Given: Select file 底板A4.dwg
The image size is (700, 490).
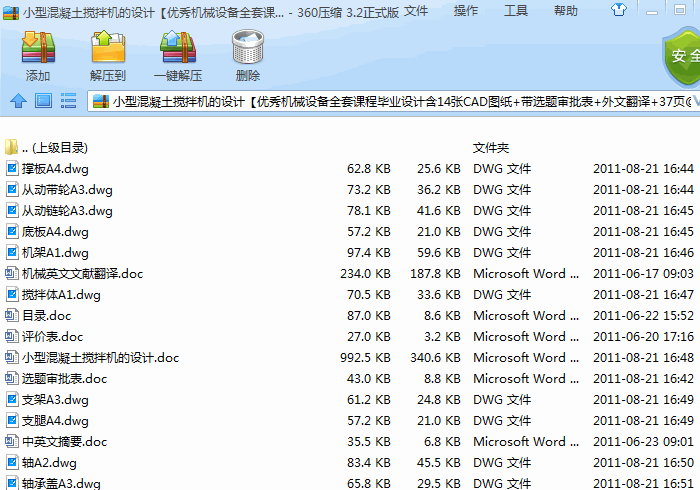Looking at the screenshot, I should [55, 232].
